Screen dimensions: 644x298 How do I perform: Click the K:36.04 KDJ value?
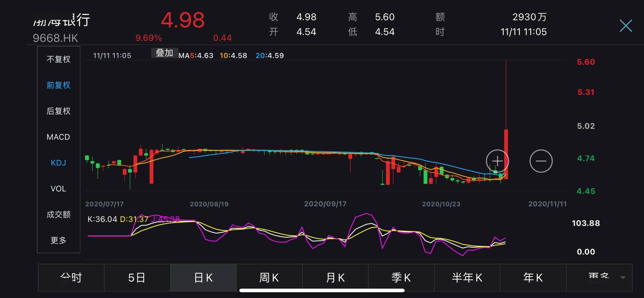click(102, 219)
